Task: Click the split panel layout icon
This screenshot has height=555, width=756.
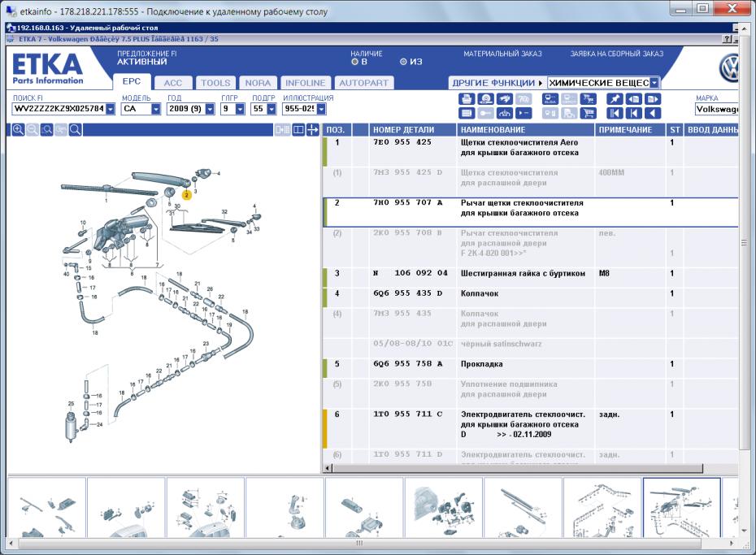Action: [x=298, y=129]
